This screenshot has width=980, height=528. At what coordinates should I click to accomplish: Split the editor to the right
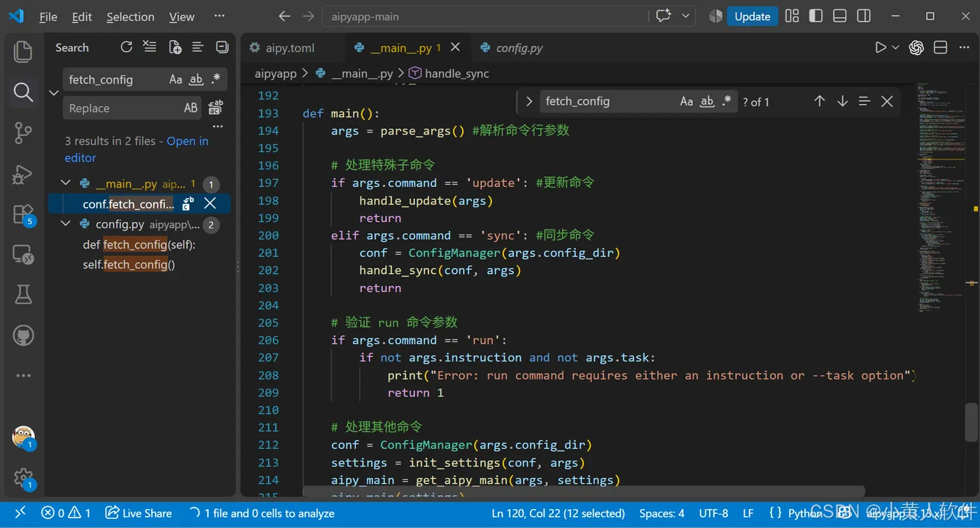[x=941, y=48]
